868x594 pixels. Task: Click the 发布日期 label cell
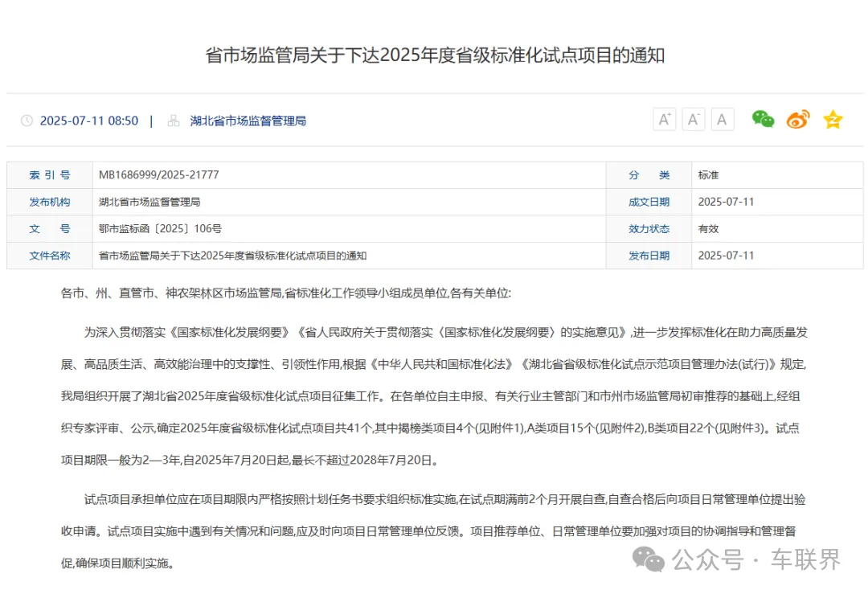649,256
